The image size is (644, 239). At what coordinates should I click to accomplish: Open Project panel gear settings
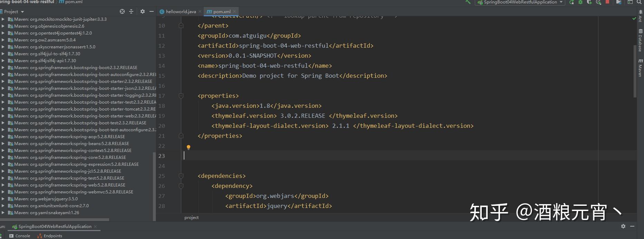coord(143,11)
